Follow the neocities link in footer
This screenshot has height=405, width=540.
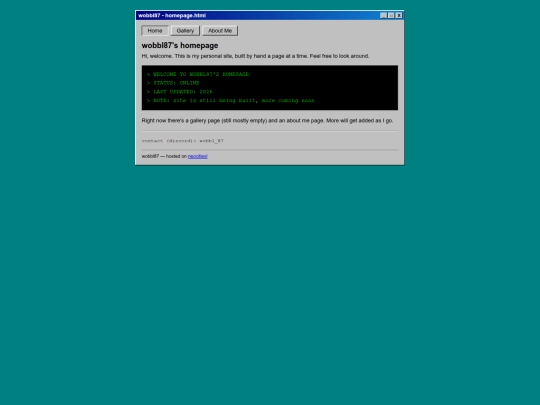click(x=198, y=156)
